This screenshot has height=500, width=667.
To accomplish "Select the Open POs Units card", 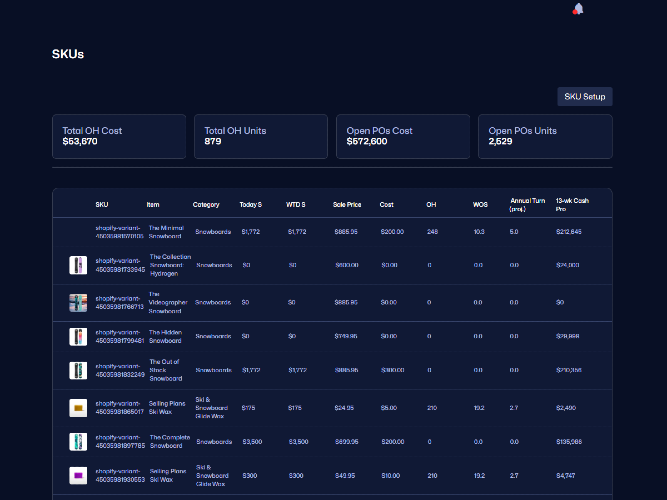I will tap(545, 137).
